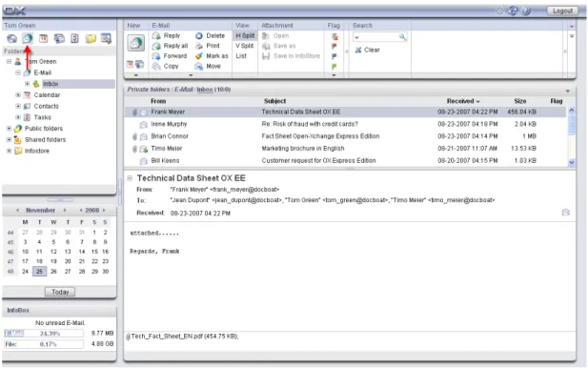Remove the flag using the crossed-out flag icon

coord(335,37)
